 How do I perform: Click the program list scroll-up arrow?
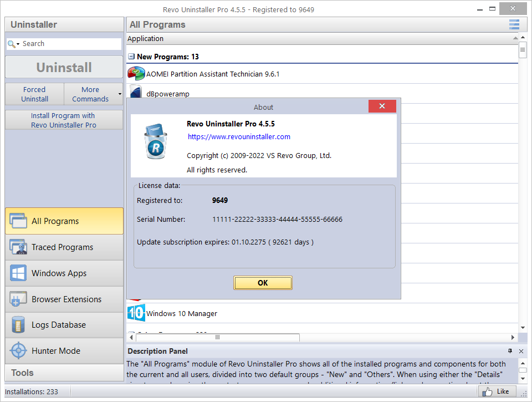(x=523, y=37)
